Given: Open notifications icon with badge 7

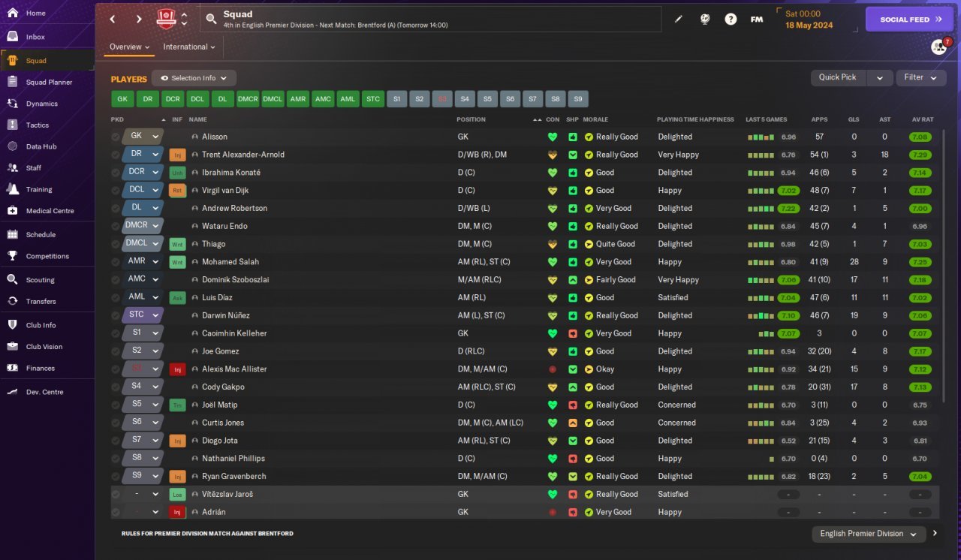Looking at the screenshot, I should [939, 47].
